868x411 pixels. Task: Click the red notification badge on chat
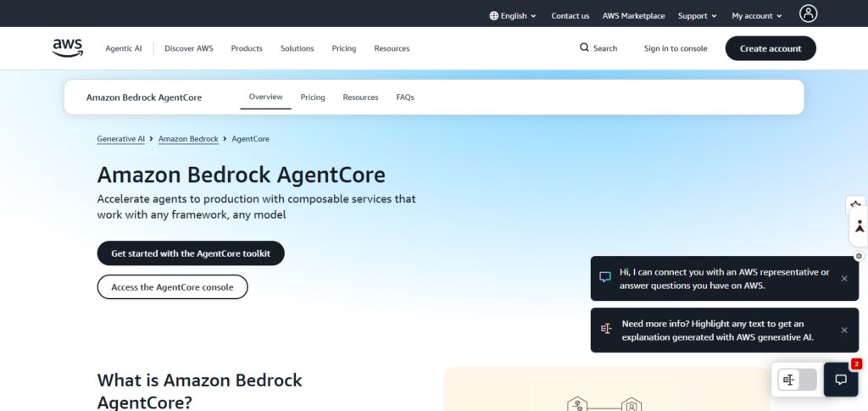pos(856,364)
